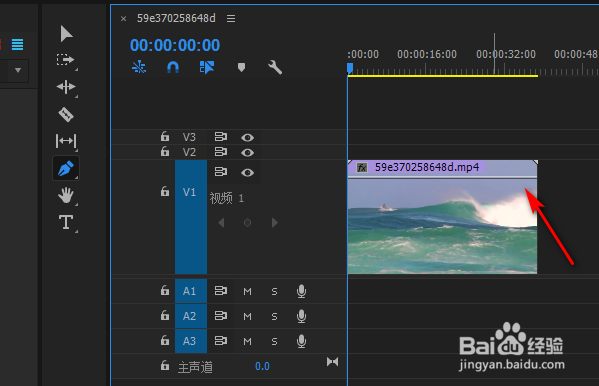
Task: Click the 00:00:00:00 playhead timecode
Action: point(175,45)
